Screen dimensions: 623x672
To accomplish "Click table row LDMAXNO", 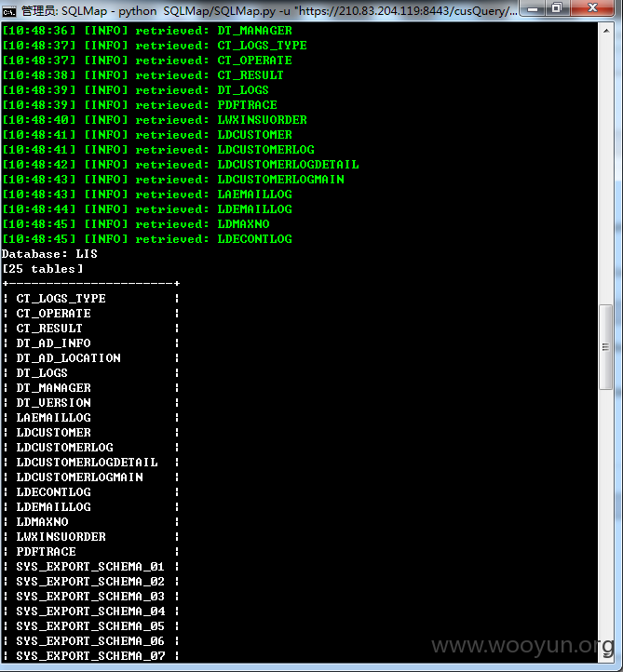I will point(91,522).
